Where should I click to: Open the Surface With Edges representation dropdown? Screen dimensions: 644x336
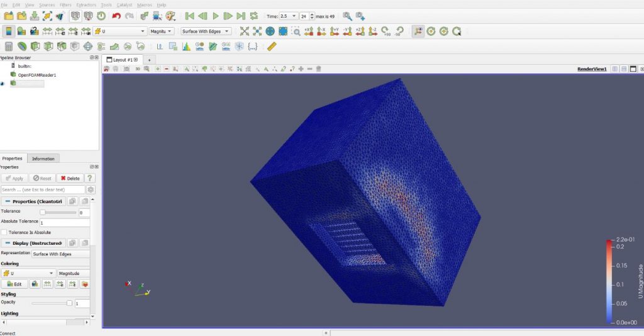point(206,31)
